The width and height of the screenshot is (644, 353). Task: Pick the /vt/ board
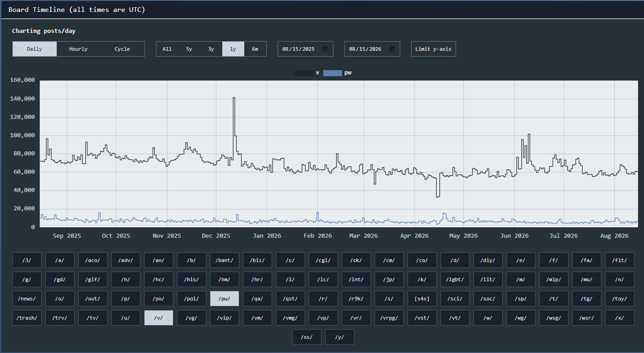tap(455, 318)
